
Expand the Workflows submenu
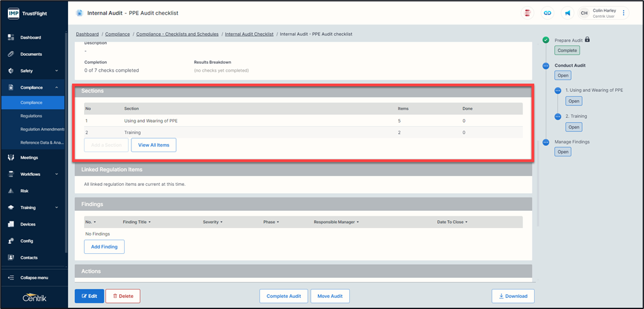point(56,174)
